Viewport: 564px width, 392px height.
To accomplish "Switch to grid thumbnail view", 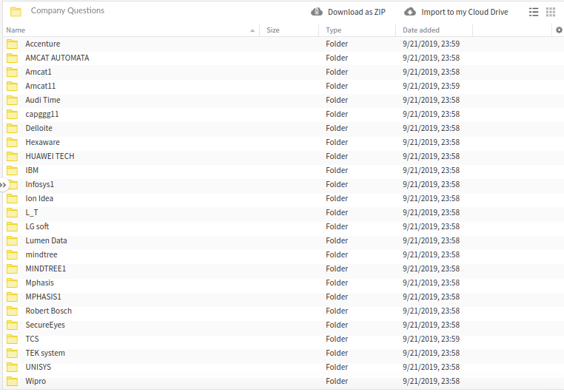I will pyautogui.click(x=551, y=12).
